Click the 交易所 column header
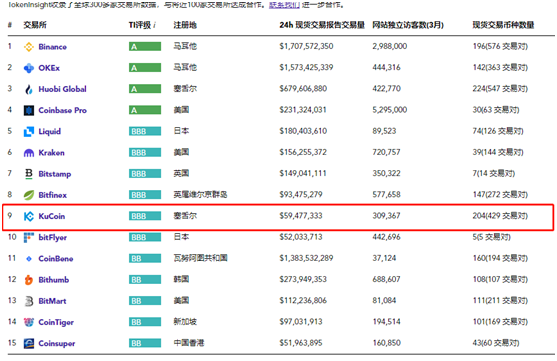This screenshot has height=361, width=557. (35, 25)
